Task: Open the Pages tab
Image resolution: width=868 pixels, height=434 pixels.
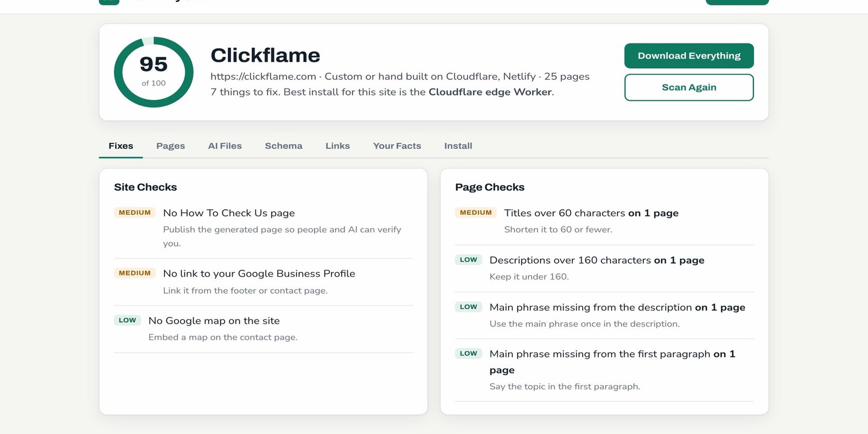Action: coord(170,146)
